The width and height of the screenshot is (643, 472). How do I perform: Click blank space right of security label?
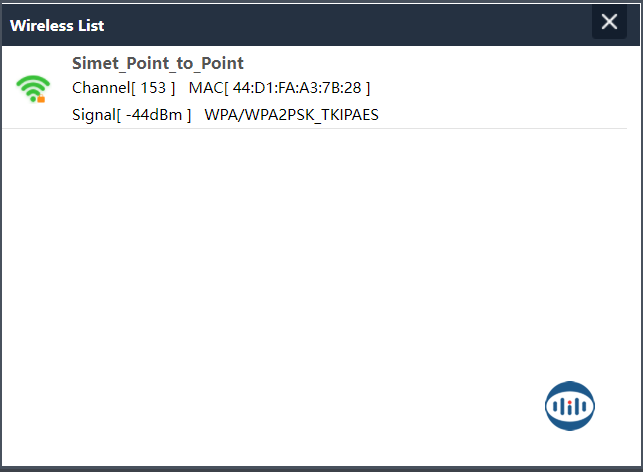click(x=500, y=114)
